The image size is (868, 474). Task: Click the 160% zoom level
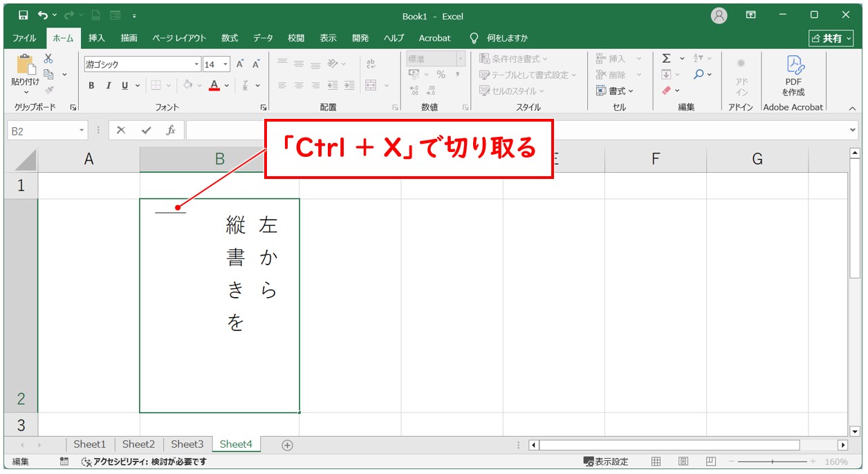pyautogui.click(x=836, y=462)
